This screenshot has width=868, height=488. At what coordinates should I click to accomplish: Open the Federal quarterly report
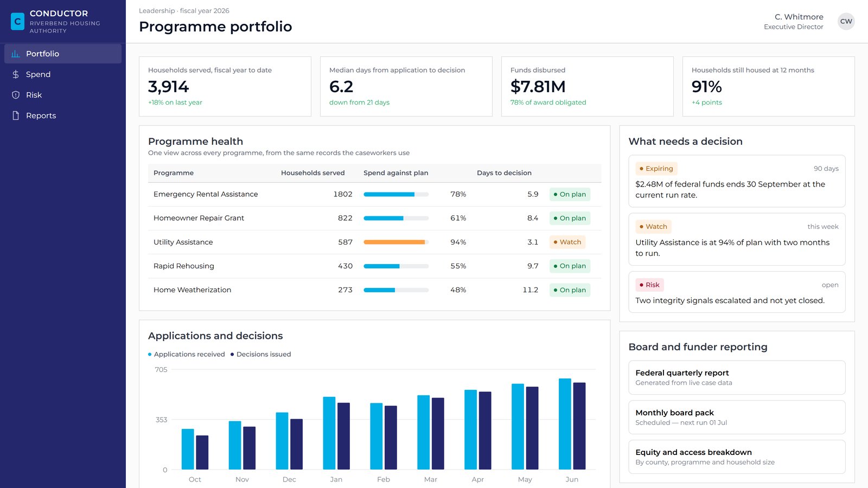click(x=737, y=377)
